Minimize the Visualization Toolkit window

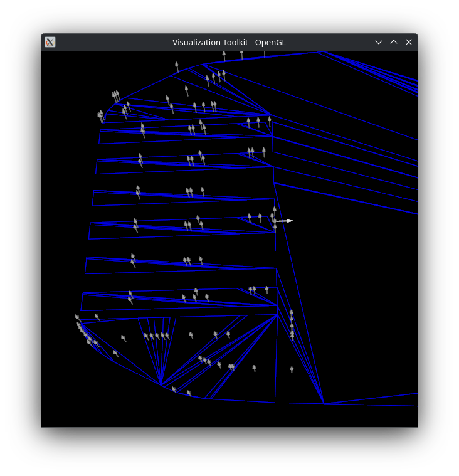click(379, 42)
